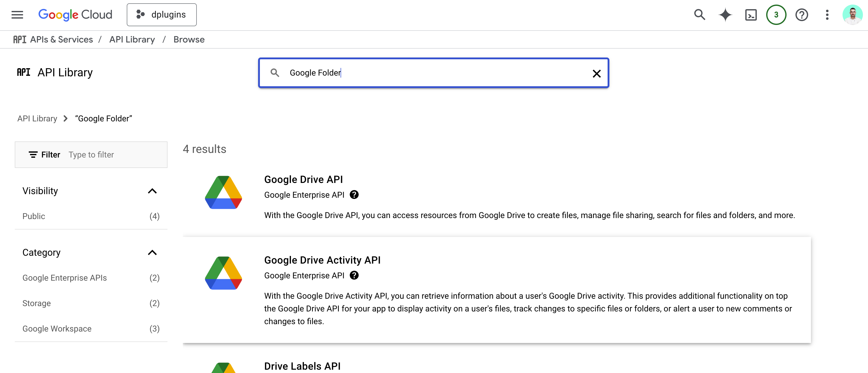Click help icon next to Google Drive API enterprise label
The image size is (868, 373).
(354, 195)
